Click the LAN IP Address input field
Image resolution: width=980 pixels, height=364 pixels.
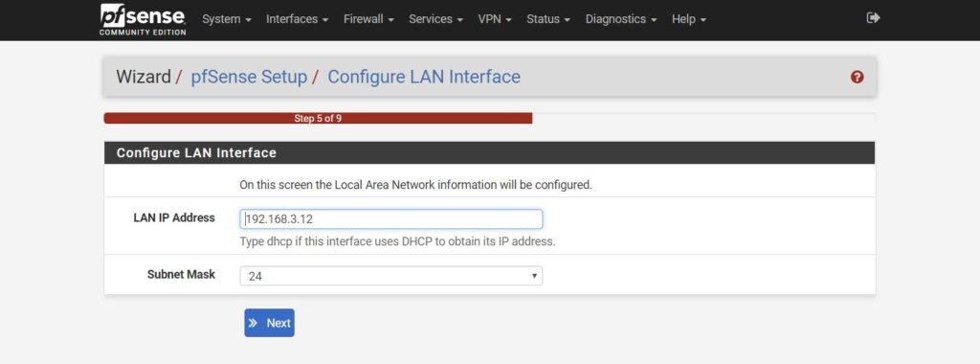tap(391, 219)
